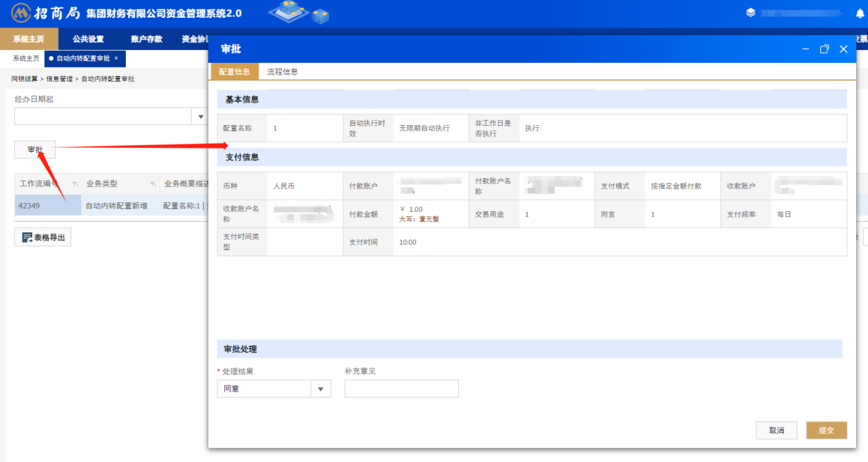Minimize the 审批 dialog
868x462 pixels.
point(806,49)
